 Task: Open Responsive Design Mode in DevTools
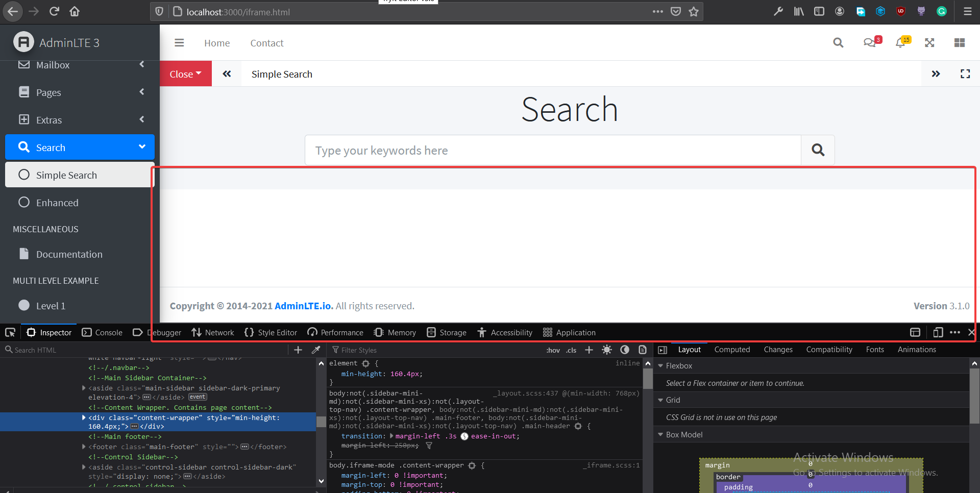point(938,332)
